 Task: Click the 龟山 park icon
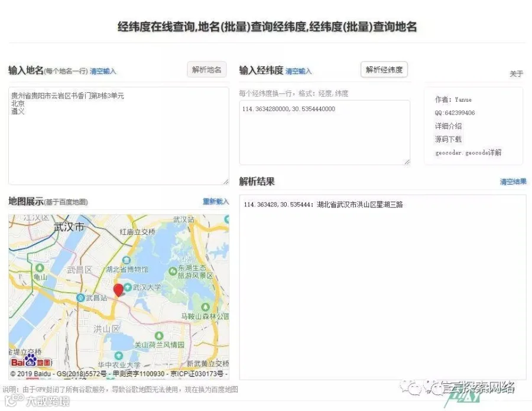(x=40, y=268)
